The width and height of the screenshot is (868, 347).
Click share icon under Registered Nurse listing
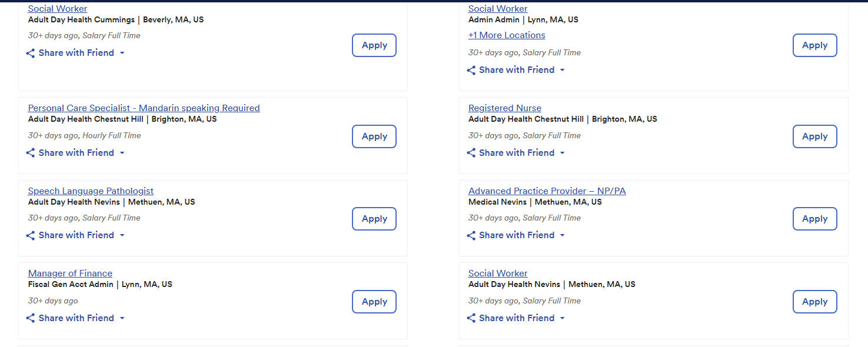(471, 153)
